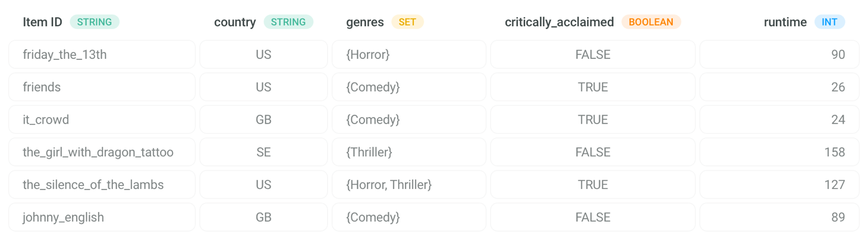Select the friends item ID cell
Image resolution: width=868 pixels, height=246 pixels.
coord(102,87)
